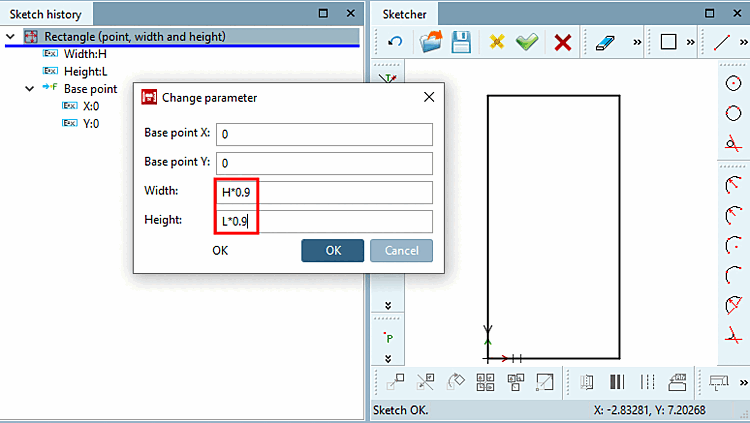Click Cancel in Change parameter dialog
The height and width of the screenshot is (423, 750).
click(401, 251)
